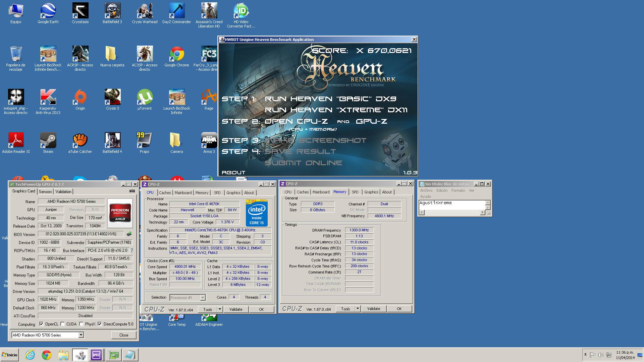
Task: Open the µTorrent desktop shortcut
Action: point(145,100)
